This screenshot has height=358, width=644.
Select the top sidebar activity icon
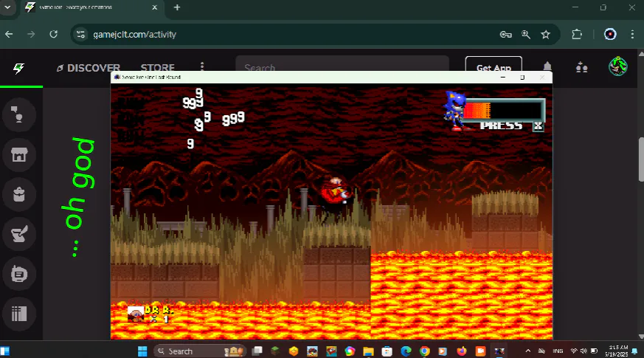coord(19,115)
